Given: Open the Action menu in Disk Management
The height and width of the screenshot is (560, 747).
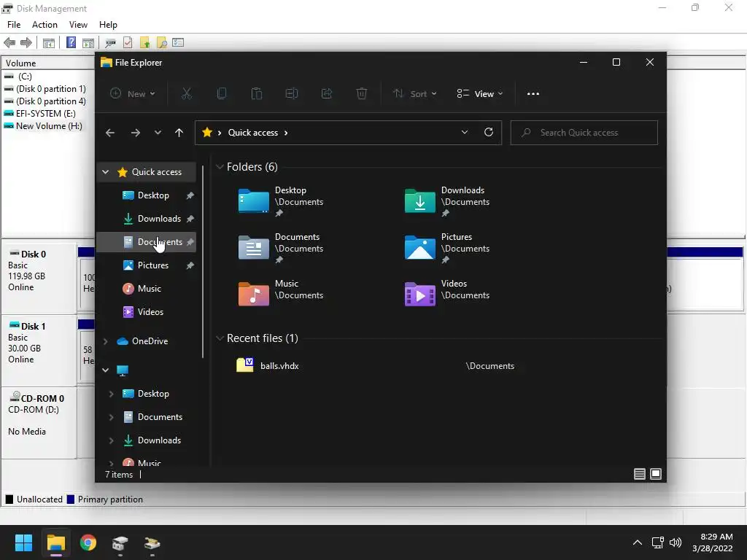Looking at the screenshot, I should [x=44, y=25].
